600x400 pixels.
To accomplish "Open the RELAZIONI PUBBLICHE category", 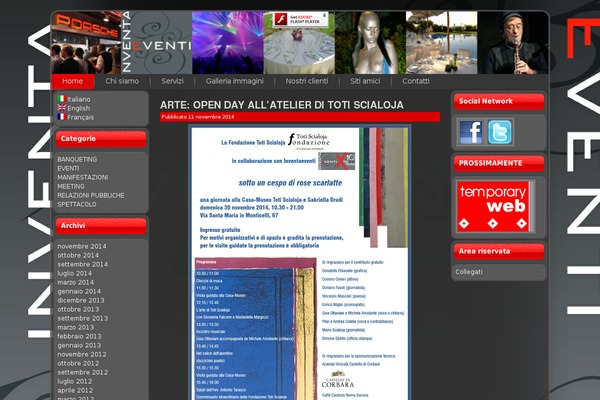I will [91, 195].
